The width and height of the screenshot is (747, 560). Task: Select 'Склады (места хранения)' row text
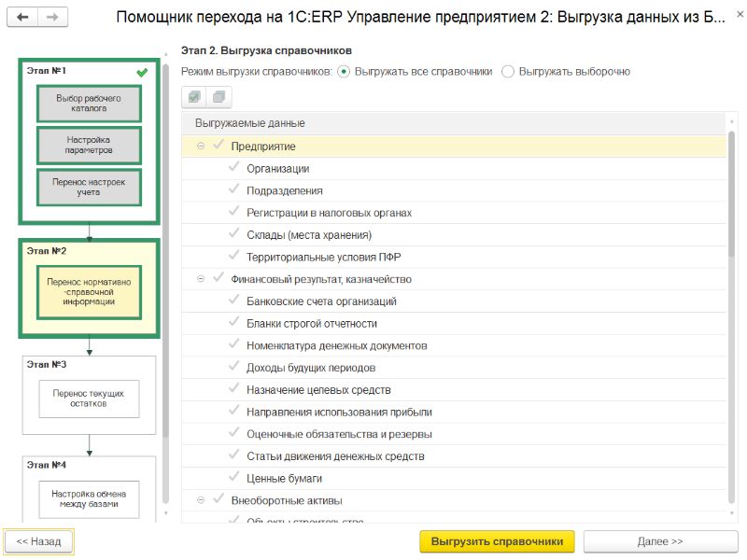(x=309, y=235)
